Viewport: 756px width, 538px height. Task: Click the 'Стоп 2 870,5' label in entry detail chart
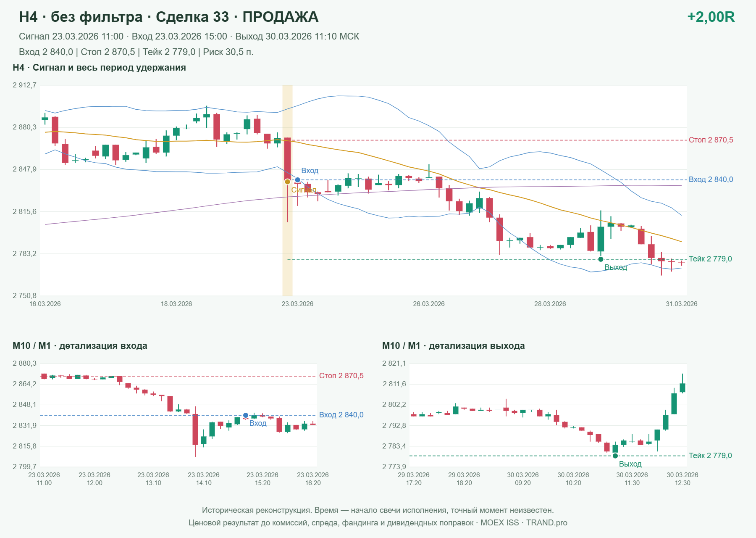pyautogui.click(x=341, y=376)
